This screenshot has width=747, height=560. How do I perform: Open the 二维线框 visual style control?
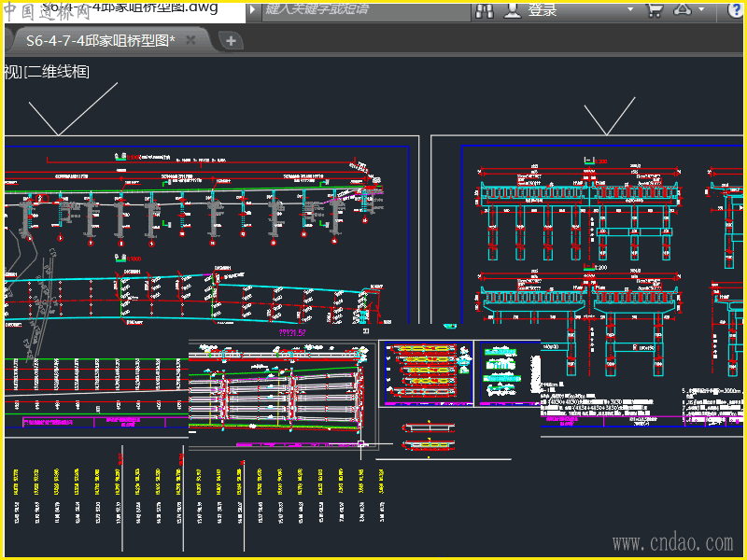(x=58, y=71)
